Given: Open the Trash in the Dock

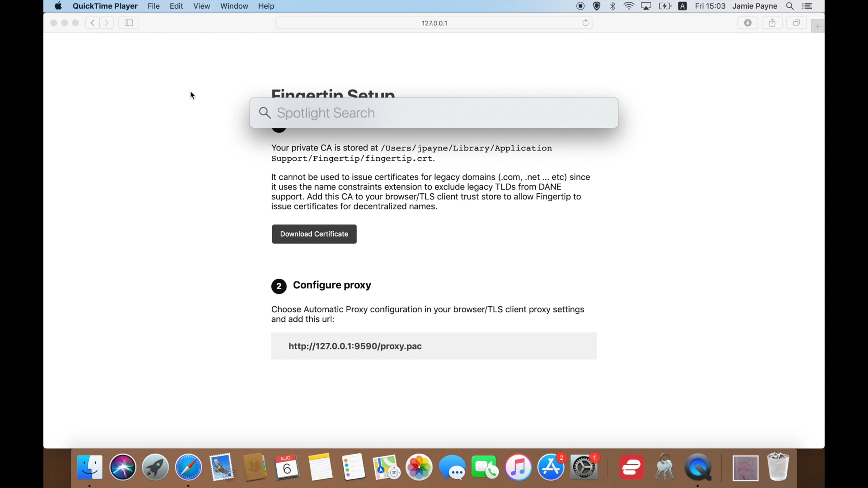Looking at the screenshot, I should (778, 467).
